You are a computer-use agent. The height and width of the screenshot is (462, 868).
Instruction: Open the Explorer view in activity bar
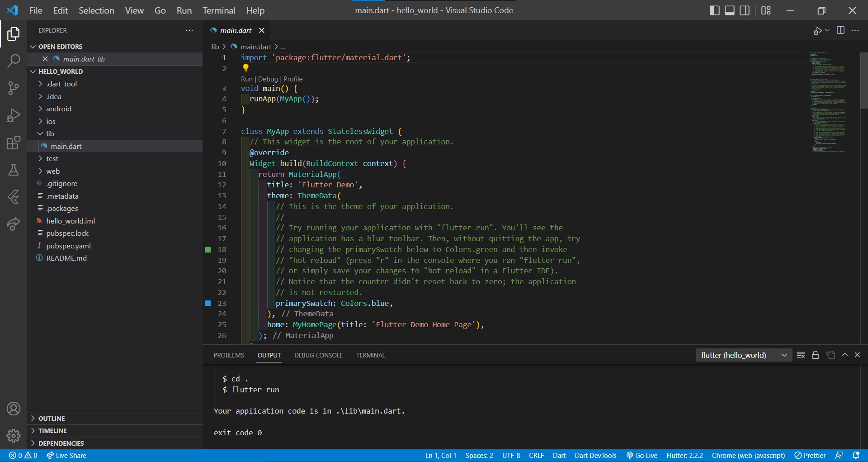pyautogui.click(x=14, y=33)
